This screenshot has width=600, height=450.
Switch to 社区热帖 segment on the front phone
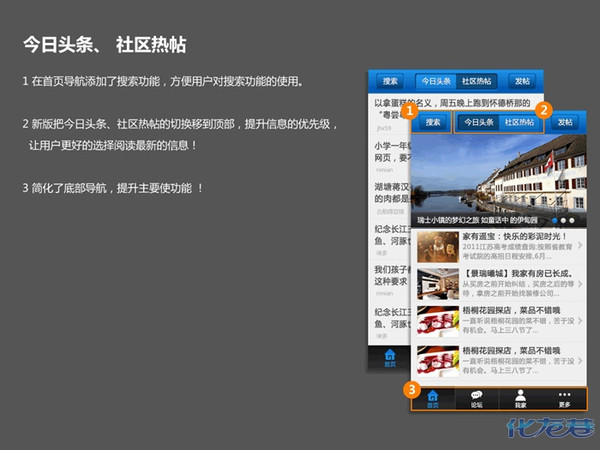point(519,122)
